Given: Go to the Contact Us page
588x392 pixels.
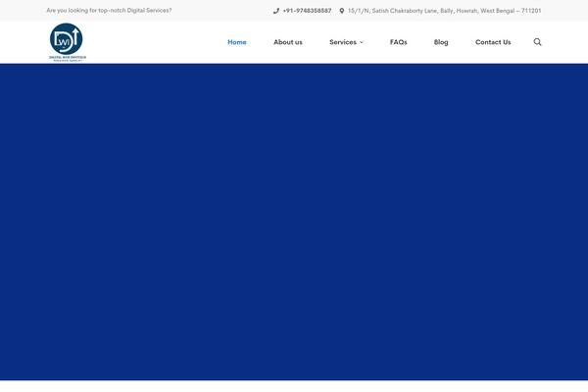Looking at the screenshot, I should (493, 42).
